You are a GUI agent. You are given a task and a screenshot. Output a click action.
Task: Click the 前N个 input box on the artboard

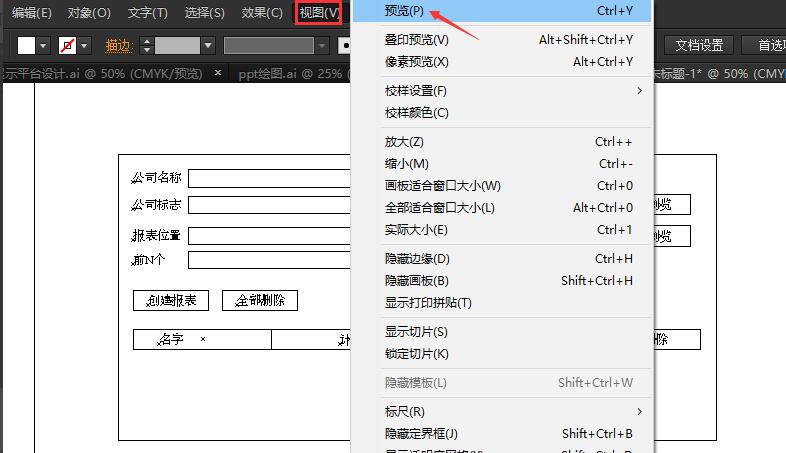pos(269,260)
